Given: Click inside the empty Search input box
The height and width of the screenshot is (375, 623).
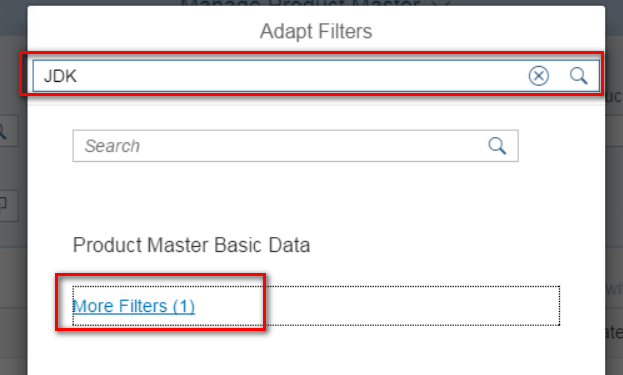Looking at the screenshot, I should 295,146.
